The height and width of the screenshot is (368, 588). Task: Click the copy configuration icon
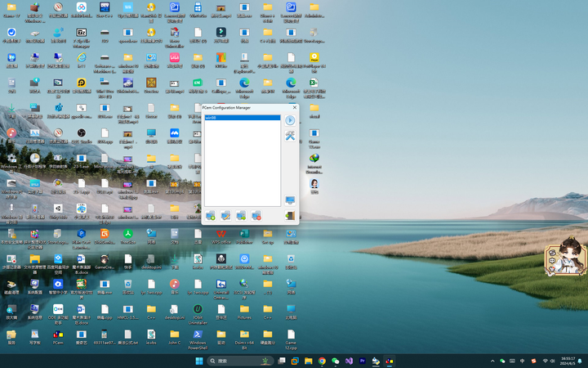click(241, 216)
